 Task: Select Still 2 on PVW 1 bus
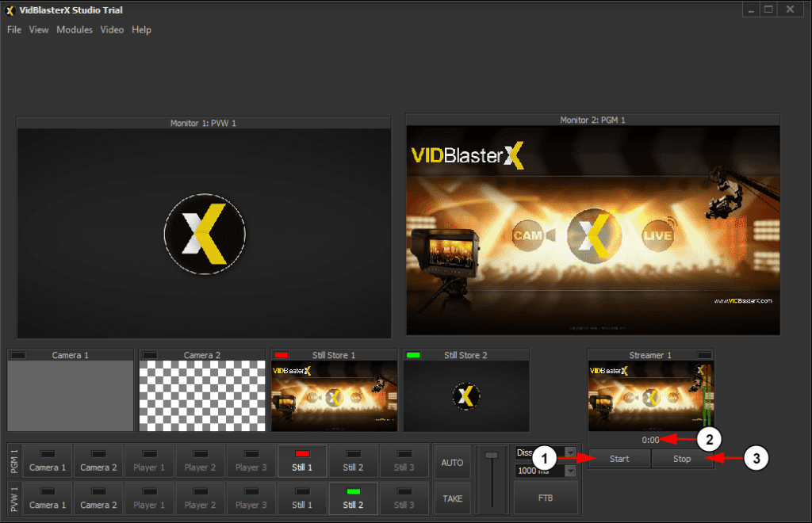pyautogui.click(x=353, y=498)
